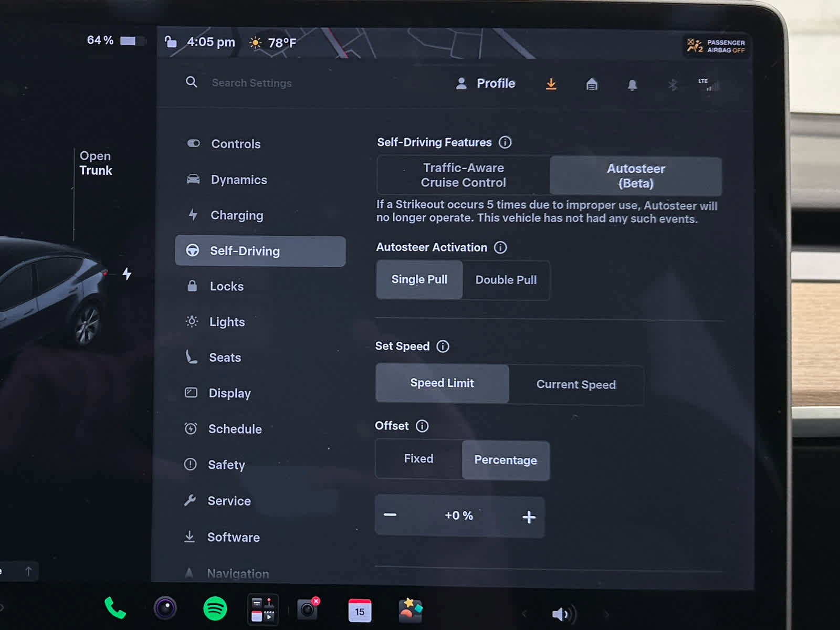Image resolution: width=840 pixels, height=630 pixels.
Task: Open the Toybox app icon
Action: click(x=410, y=610)
